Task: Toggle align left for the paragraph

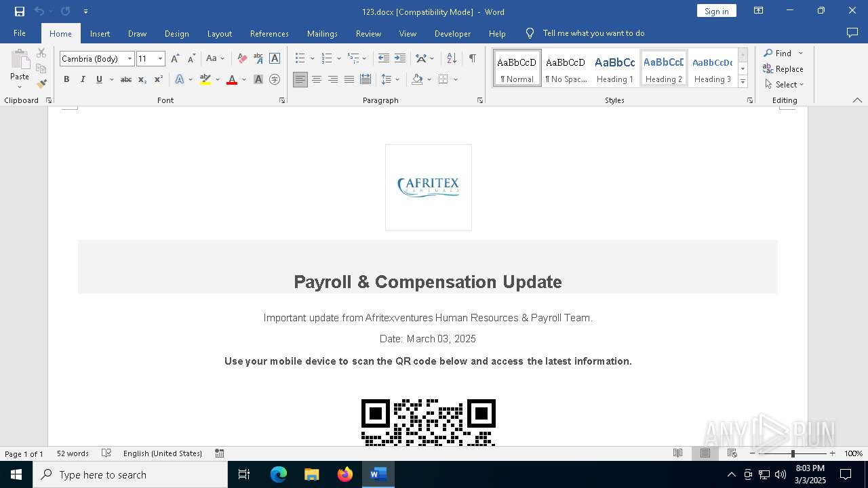Action: 300,79
